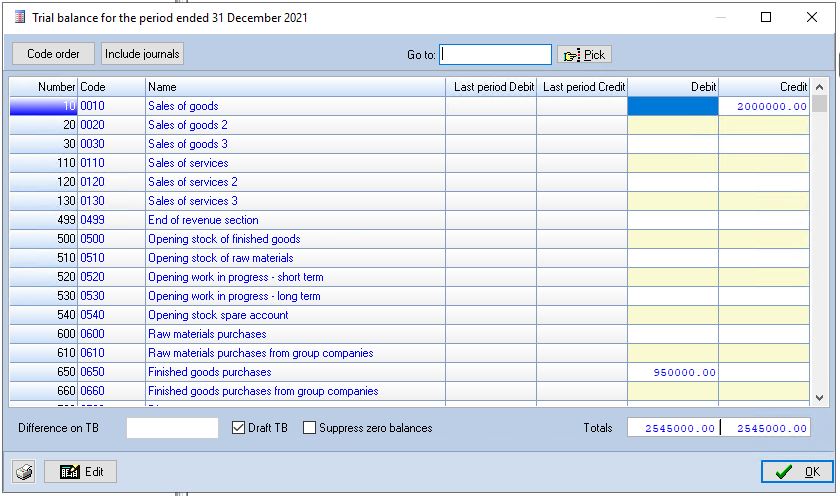Click code 0650 cell
The image size is (840, 496).
coord(111,372)
